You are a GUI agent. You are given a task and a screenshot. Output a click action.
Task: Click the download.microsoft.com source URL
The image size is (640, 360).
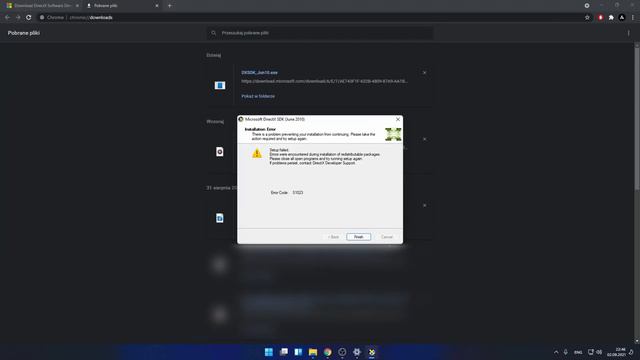(x=324, y=81)
